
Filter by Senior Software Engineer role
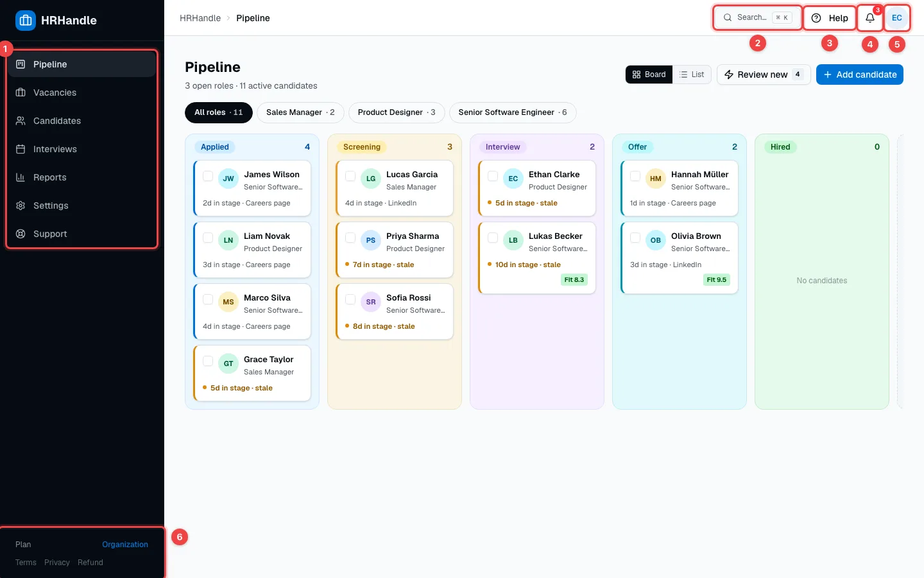coord(513,112)
